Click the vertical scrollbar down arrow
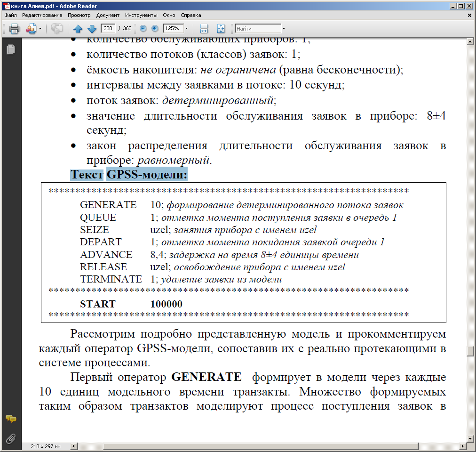 coord(470,439)
